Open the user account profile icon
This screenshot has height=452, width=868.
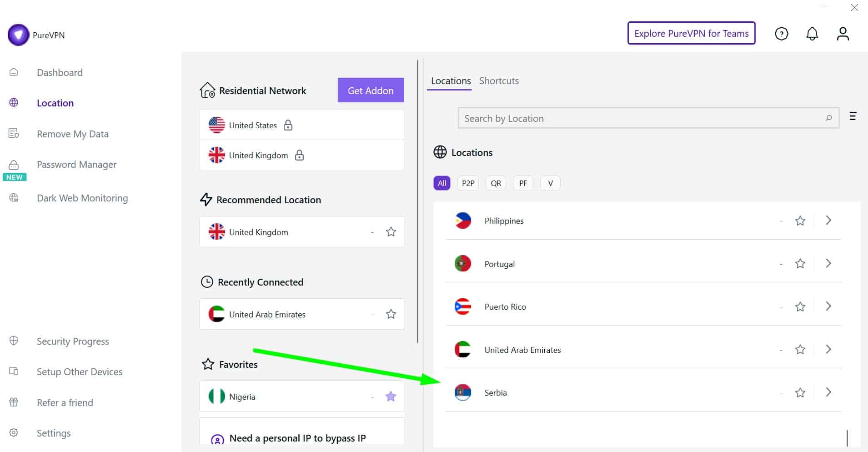click(x=843, y=34)
